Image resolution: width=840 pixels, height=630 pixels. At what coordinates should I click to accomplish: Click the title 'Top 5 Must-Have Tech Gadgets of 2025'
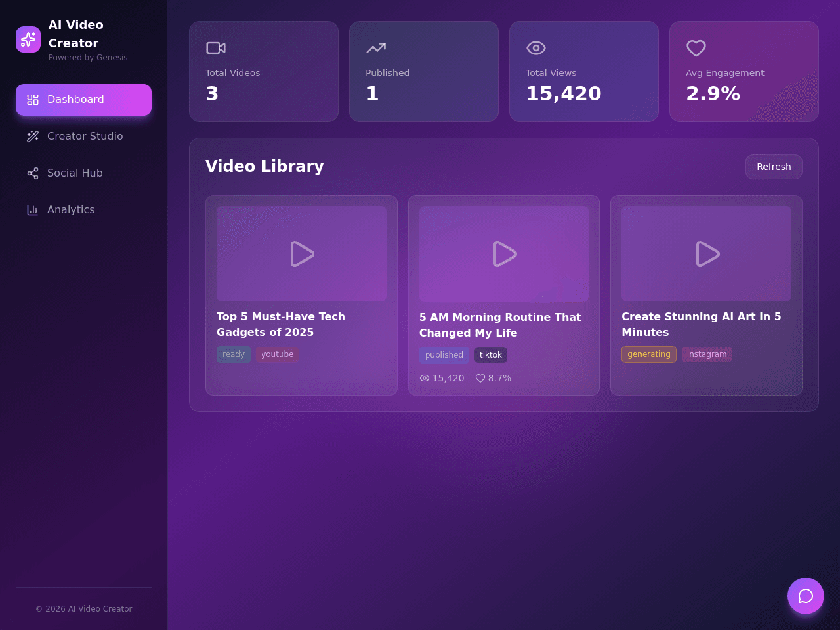(x=281, y=324)
